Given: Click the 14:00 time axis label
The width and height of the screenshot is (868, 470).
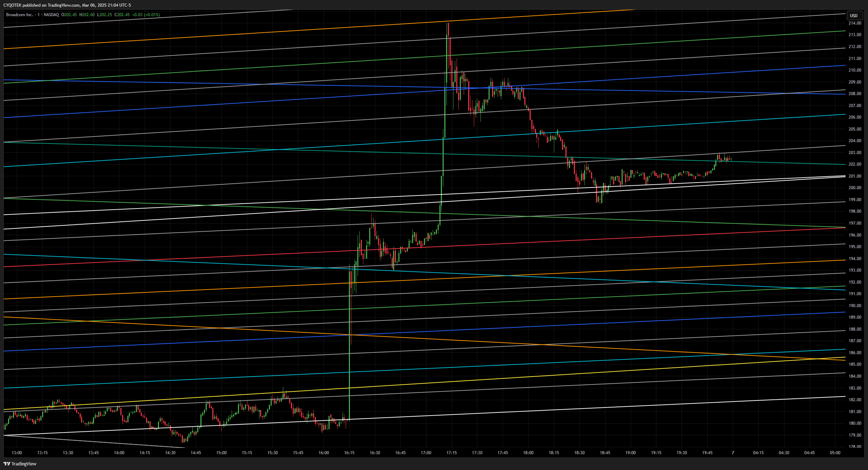Looking at the screenshot, I should [119, 453].
